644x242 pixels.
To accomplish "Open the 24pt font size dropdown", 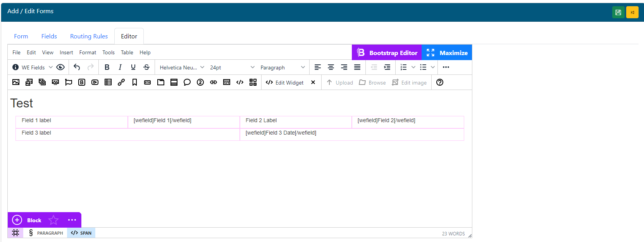I will coord(232,67).
